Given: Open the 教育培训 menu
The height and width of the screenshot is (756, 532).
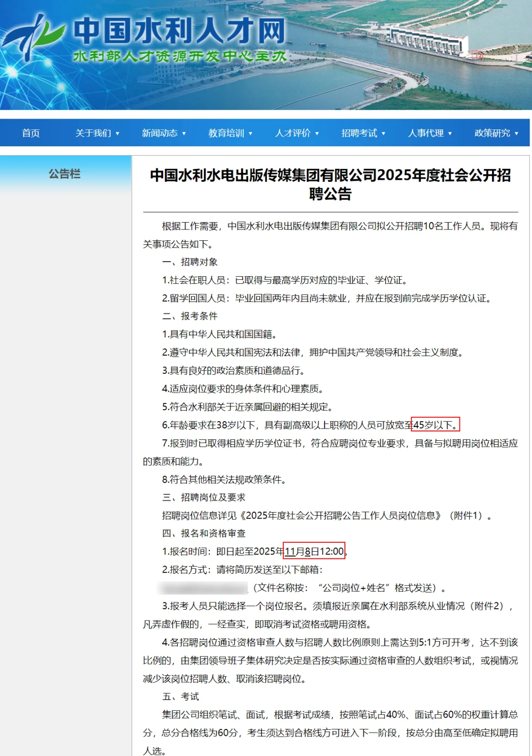Looking at the screenshot, I should pyautogui.click(x=226, y=133).
